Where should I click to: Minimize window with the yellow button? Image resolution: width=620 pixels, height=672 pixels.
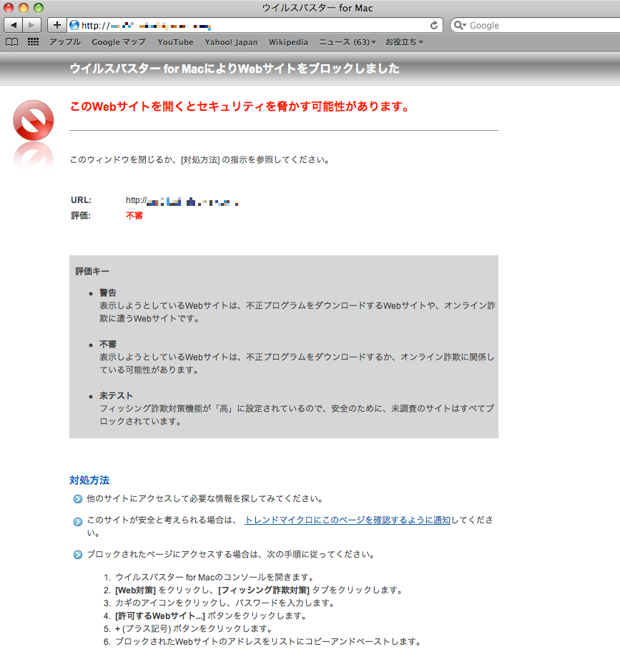tap(24, 8)
